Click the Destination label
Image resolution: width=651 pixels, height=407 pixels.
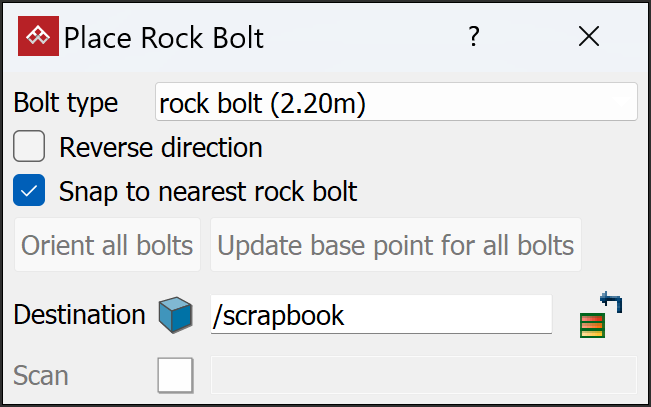click(x=79, y=315)
